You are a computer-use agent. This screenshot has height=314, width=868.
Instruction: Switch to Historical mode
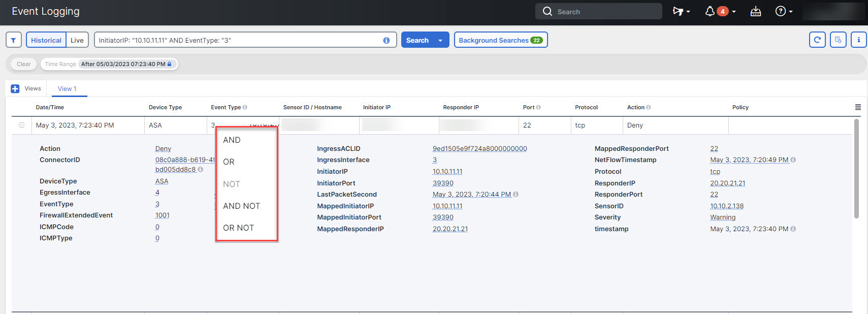pos(46,40)
